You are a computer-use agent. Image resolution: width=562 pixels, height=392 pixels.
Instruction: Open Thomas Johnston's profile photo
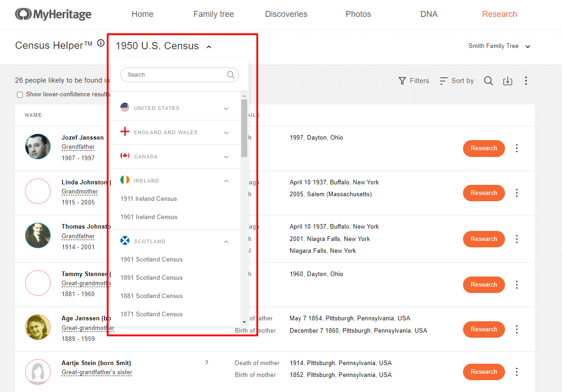click(x=38, y=235)
